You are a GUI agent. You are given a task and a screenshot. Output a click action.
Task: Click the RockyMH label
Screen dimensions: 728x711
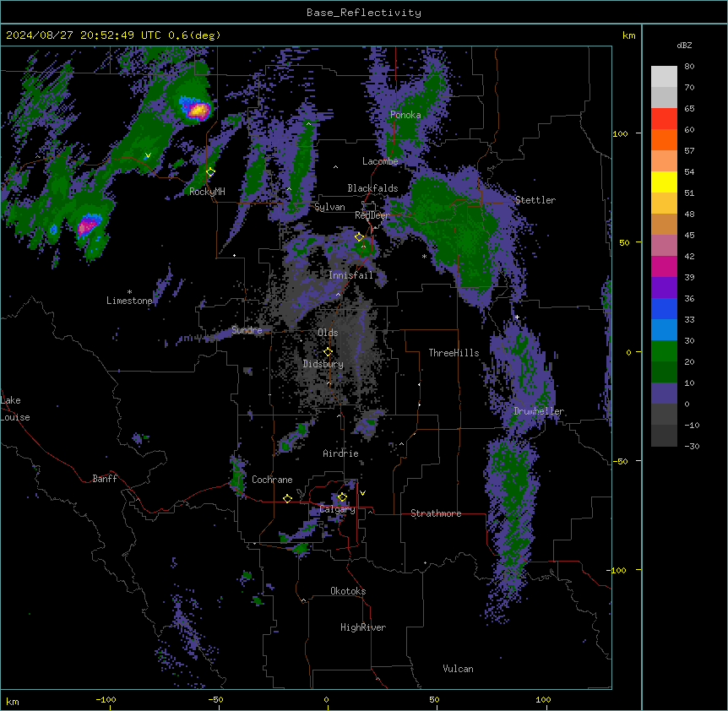(x=207, y=191)
